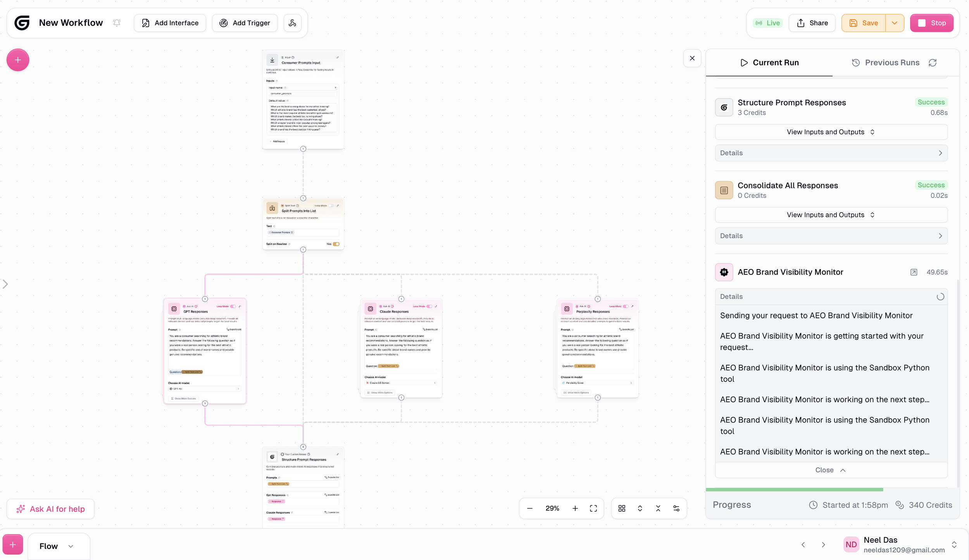969x560 pixels.
Task: Zoom out the canvas
Action: click(x=530, y=508)
